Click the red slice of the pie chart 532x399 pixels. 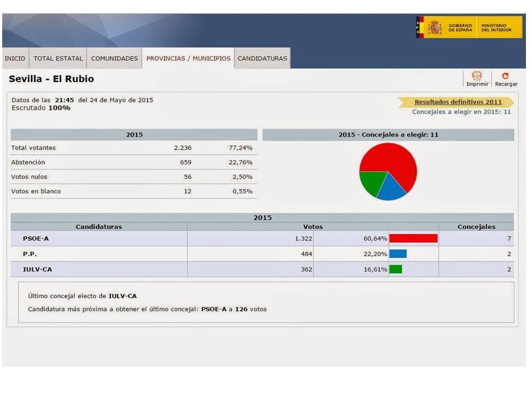[x=396, y=163]
